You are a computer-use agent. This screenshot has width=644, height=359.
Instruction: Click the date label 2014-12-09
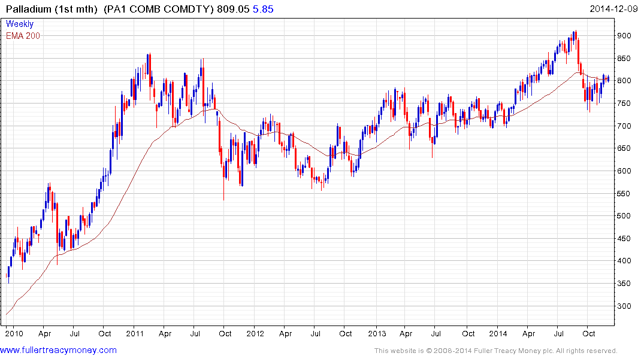pos(613,9)
